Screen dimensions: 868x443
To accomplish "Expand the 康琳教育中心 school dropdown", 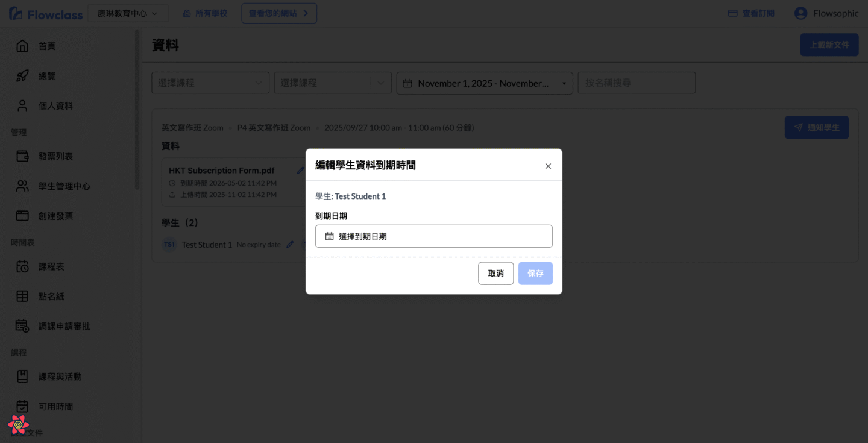I will coord(128,13).
